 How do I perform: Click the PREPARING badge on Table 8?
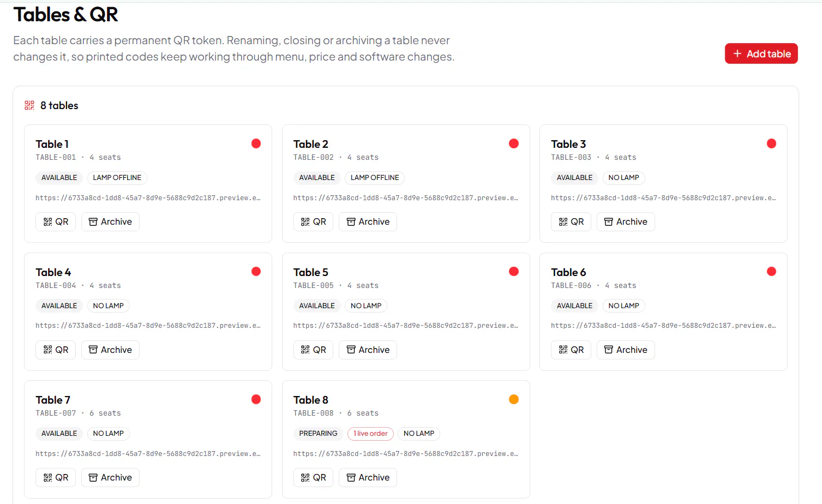click(318, 434)
